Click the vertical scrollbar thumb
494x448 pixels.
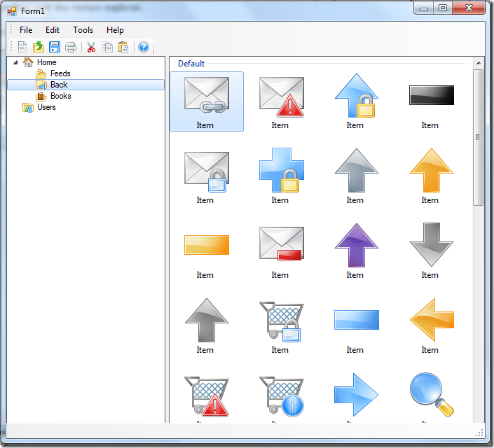[479, 138]
